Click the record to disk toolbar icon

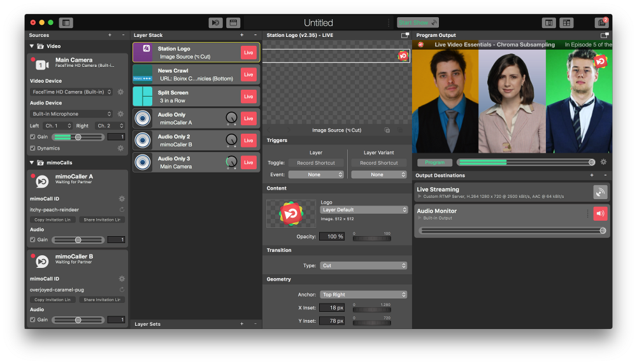[x=215, y=23]
